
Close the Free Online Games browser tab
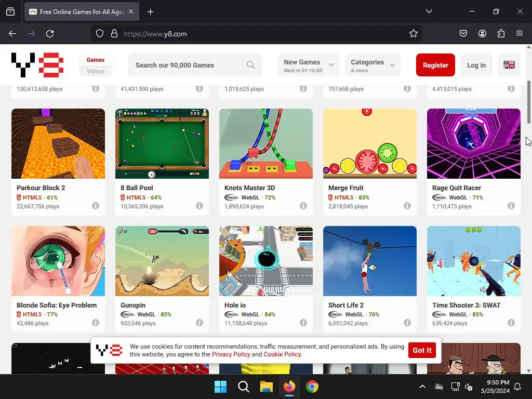131,11
